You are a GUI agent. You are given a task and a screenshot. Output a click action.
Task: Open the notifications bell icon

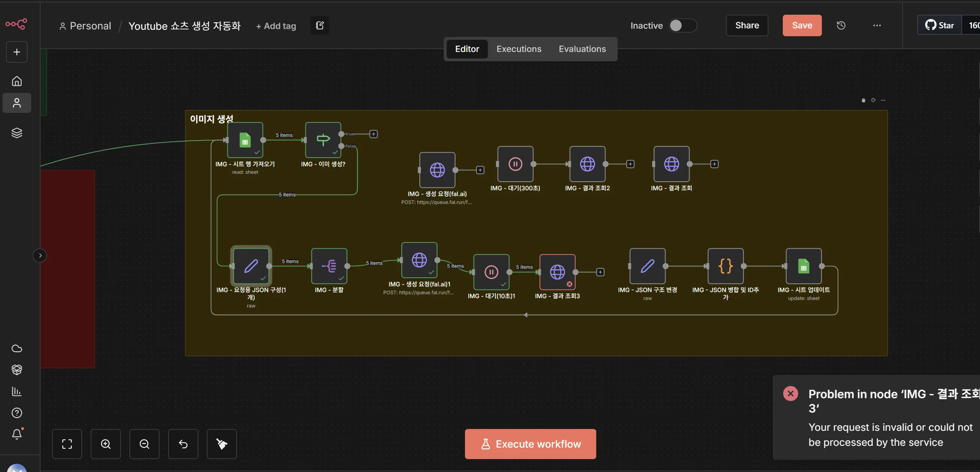point(17,434)
